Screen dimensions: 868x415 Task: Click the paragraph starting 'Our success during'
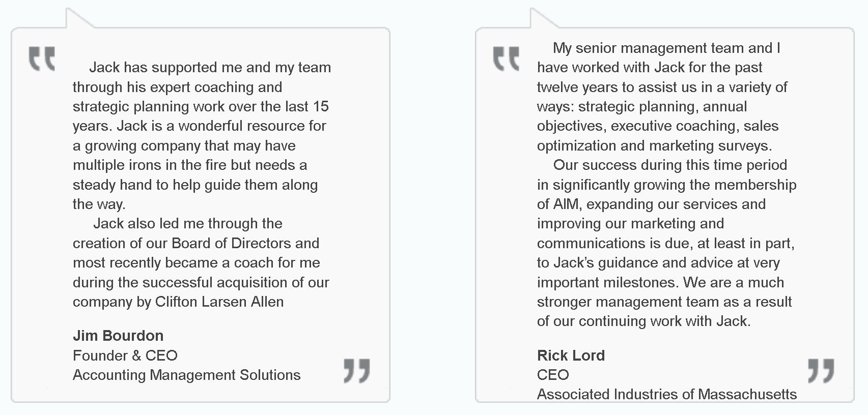666,243
